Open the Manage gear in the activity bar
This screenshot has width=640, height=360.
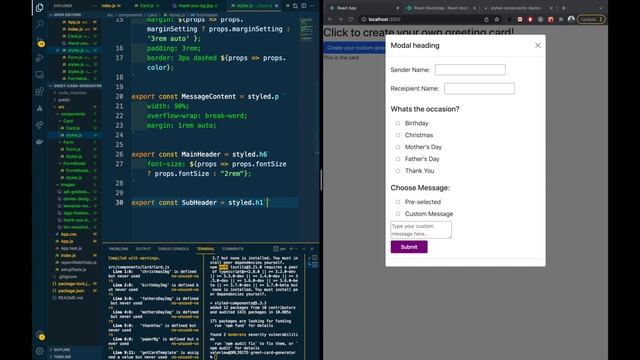(40, 351)
